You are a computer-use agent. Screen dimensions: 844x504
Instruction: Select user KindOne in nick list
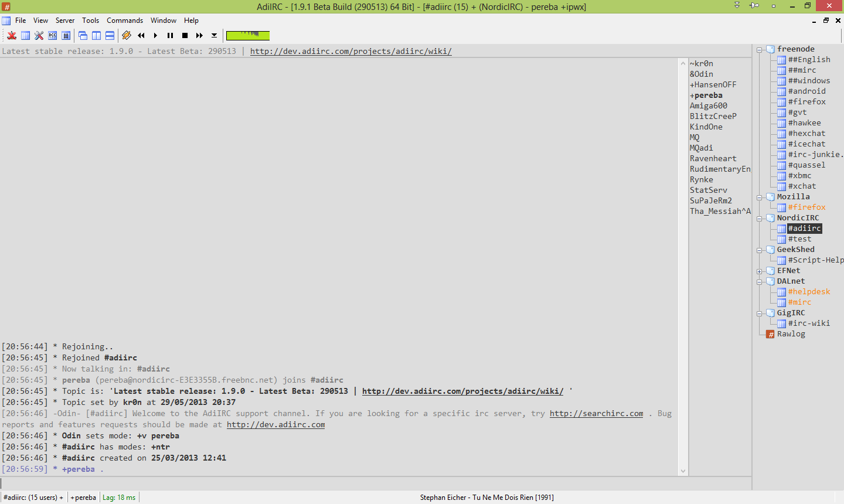pyautogui.click(x=706, y=127)
